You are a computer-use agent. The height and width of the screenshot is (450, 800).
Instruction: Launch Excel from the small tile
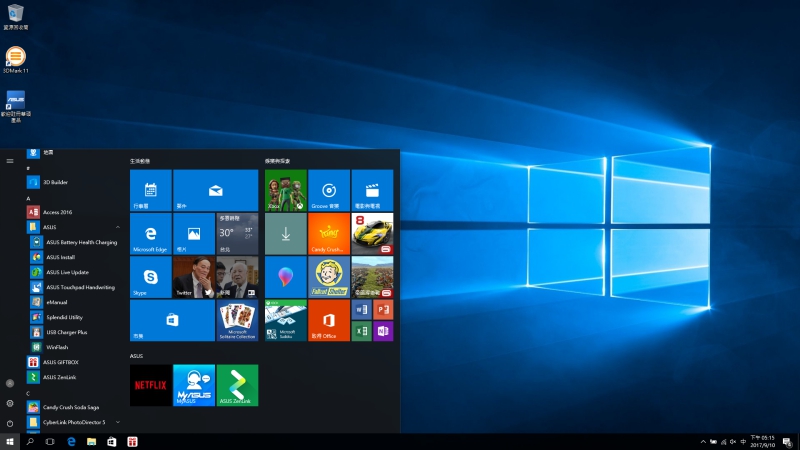(x=362, y=331)
